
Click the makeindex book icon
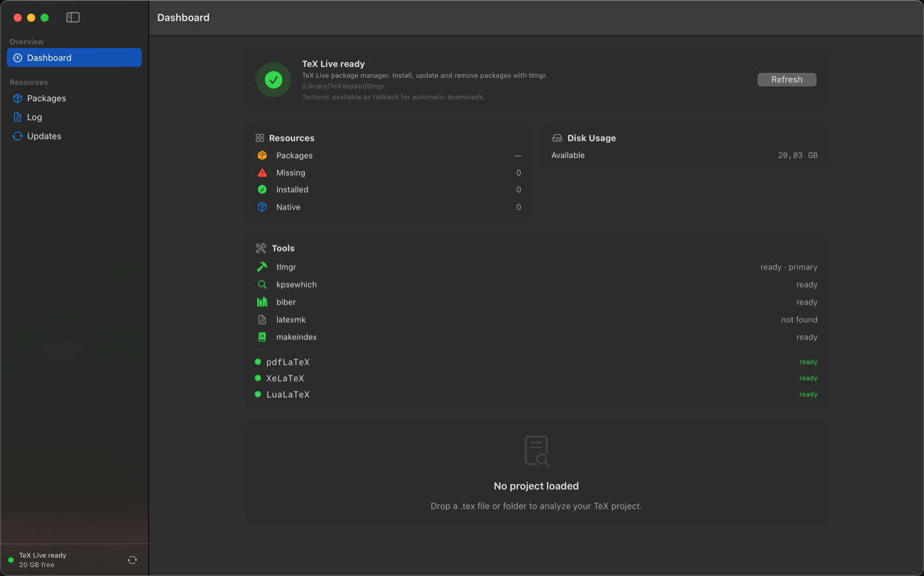[262, 337]
